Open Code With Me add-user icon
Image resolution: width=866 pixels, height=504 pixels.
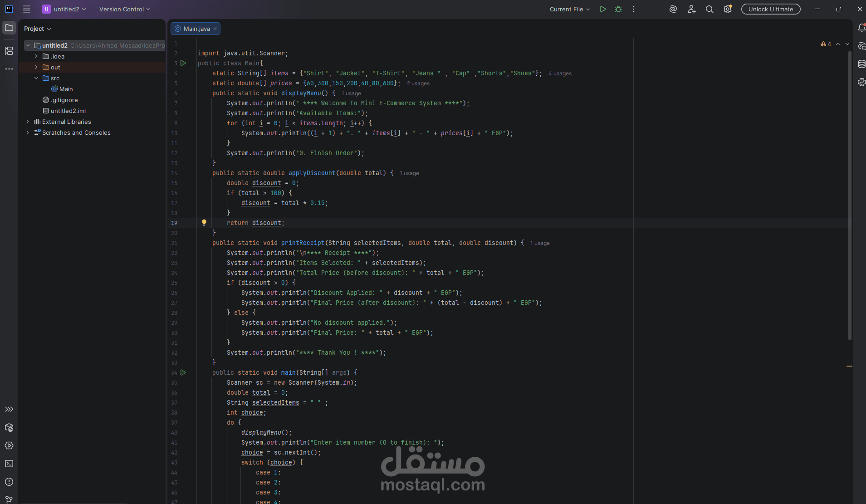(691, 9)
